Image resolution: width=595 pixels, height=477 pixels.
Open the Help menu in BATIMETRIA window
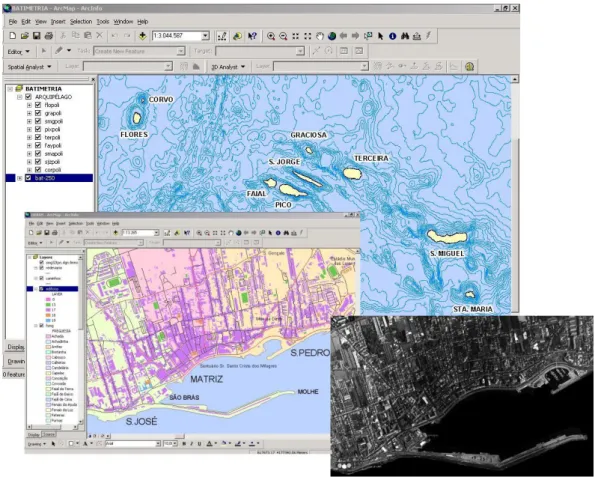[x=142, y=22]
